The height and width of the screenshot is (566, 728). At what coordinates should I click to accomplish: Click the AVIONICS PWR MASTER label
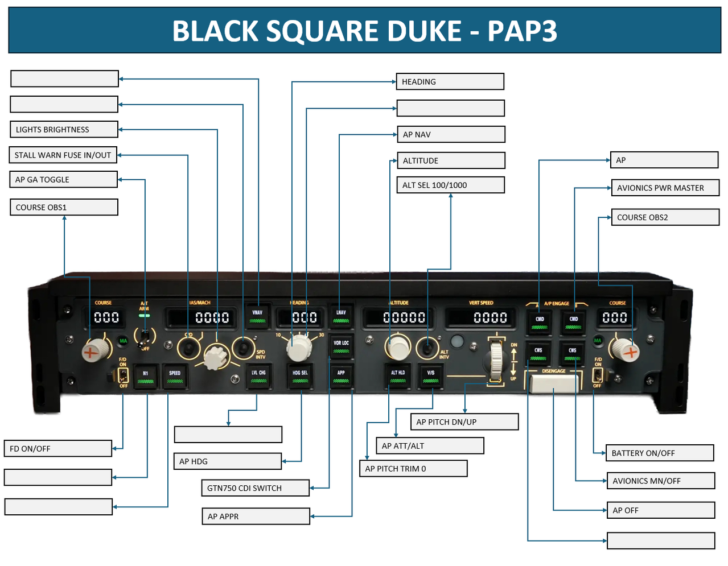pyautogui.click(x=665, y=188)
